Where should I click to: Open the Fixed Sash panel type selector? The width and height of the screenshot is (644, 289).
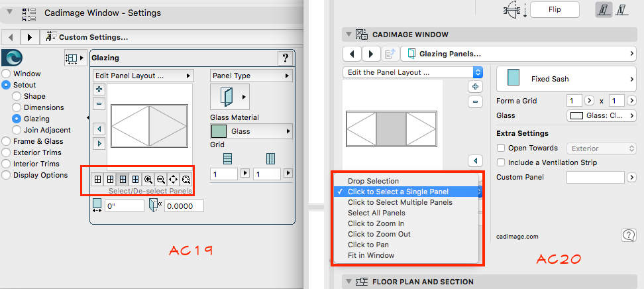pos(566,79)
